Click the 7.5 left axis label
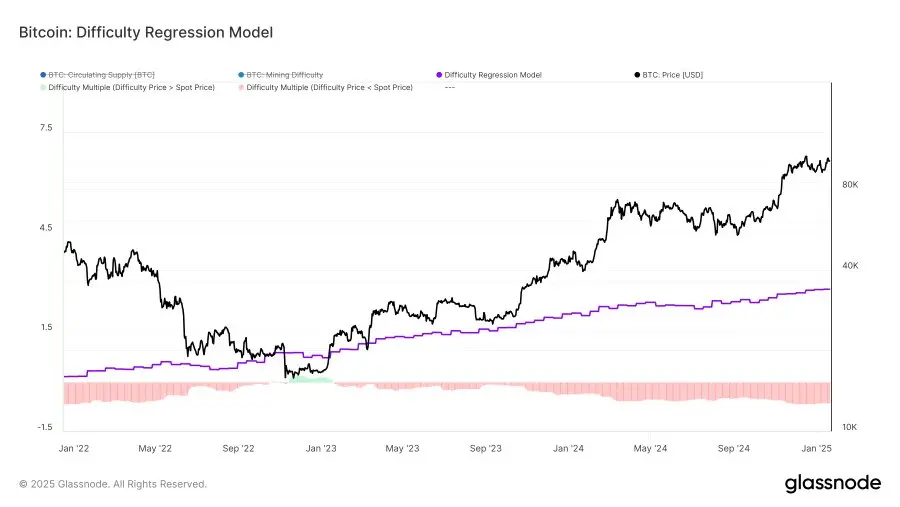This screenshot has width=900, height=507. pos(46,129)
